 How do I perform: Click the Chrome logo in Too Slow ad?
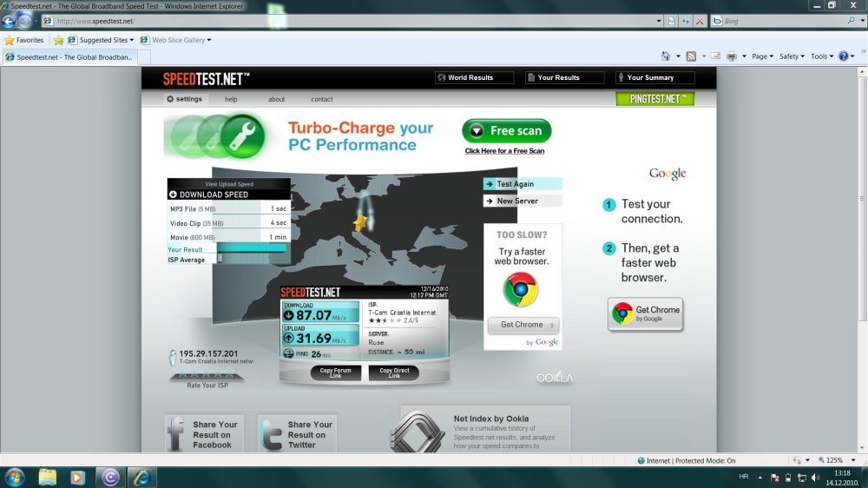point(521,290)
